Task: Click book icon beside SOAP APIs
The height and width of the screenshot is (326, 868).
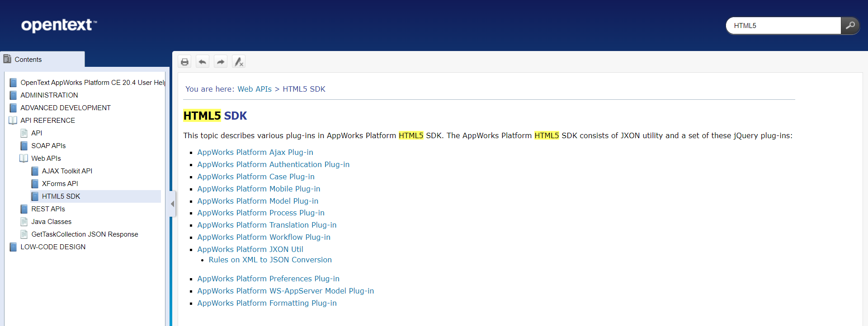Action: 24,146
